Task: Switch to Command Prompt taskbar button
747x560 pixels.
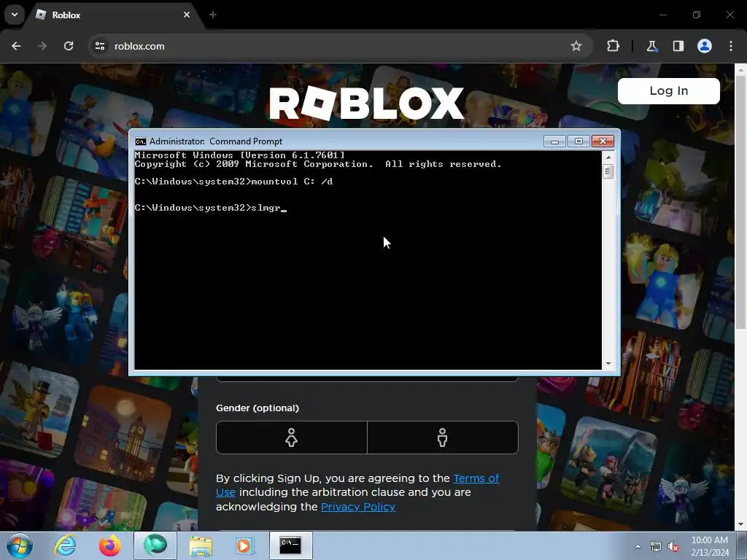Action: point(290,545)
